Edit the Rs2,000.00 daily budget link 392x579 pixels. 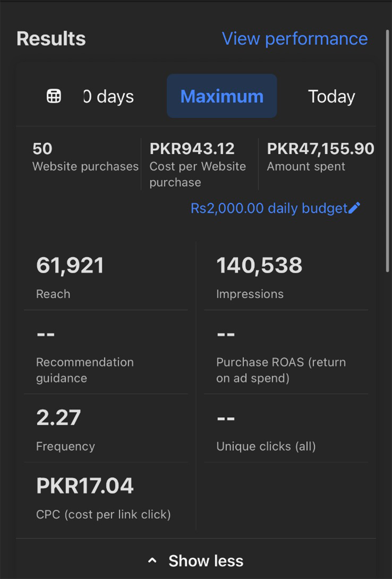(x=269, y=208)
